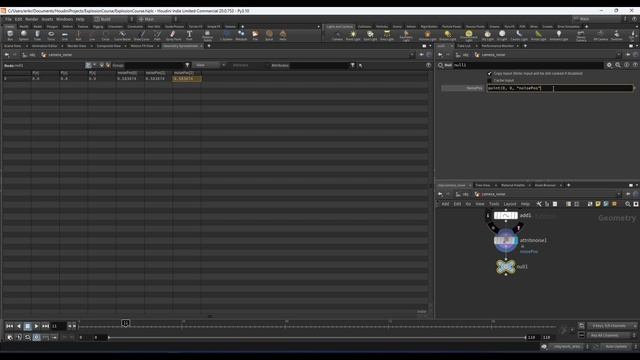This screenshot has height=360, width=640.
Task: Open the Windows menu
Action: [64, 19]
